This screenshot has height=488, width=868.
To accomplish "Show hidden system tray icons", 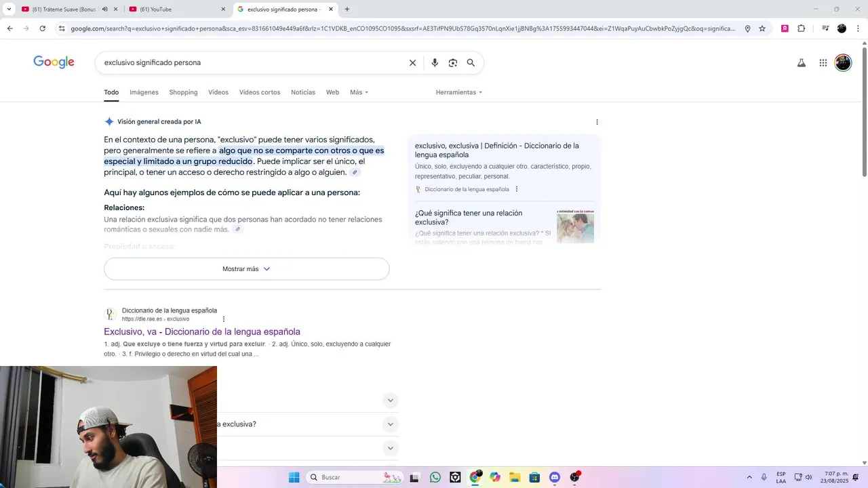I will [749, 477].
